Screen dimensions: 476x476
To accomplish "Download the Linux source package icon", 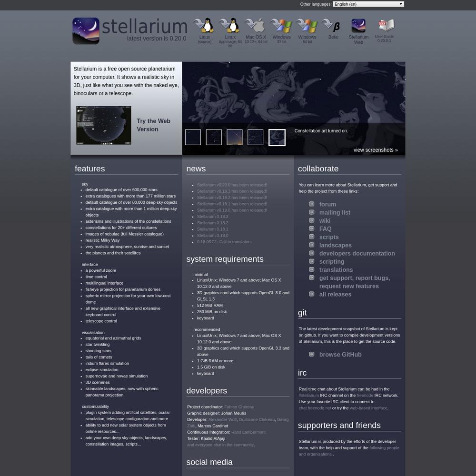I will tap(204, 25).
